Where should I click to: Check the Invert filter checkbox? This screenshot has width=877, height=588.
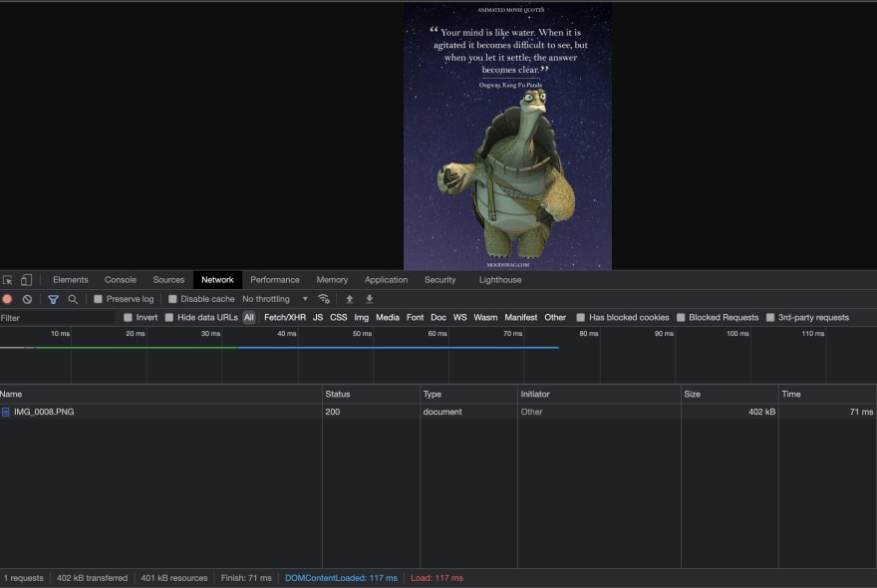pyautogui.click(x=128, y=317)
